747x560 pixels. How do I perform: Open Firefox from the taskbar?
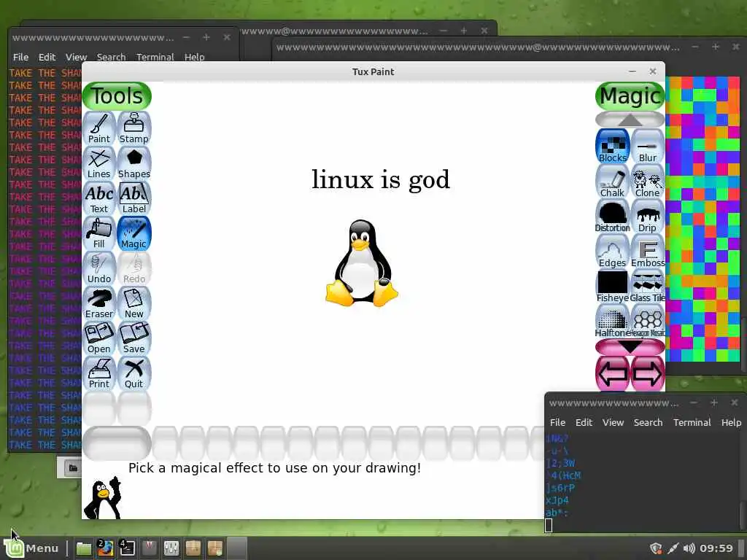[x=105, y=548]
